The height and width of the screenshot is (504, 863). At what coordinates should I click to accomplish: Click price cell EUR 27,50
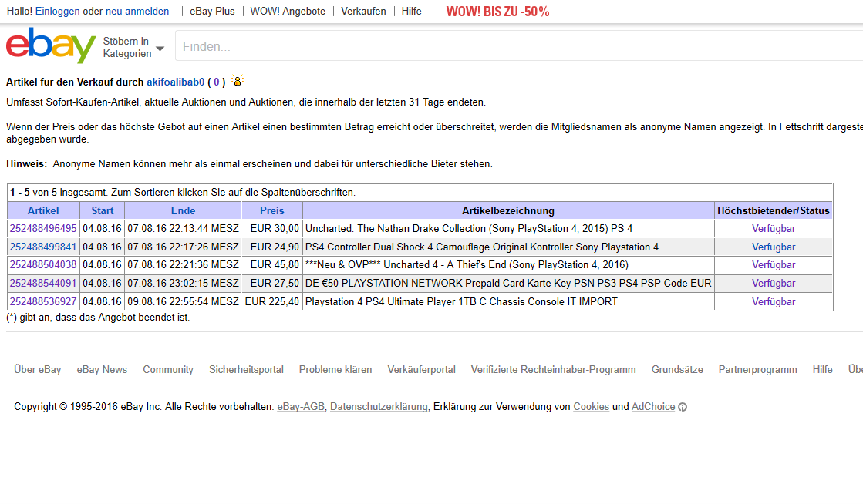point(275,284)
